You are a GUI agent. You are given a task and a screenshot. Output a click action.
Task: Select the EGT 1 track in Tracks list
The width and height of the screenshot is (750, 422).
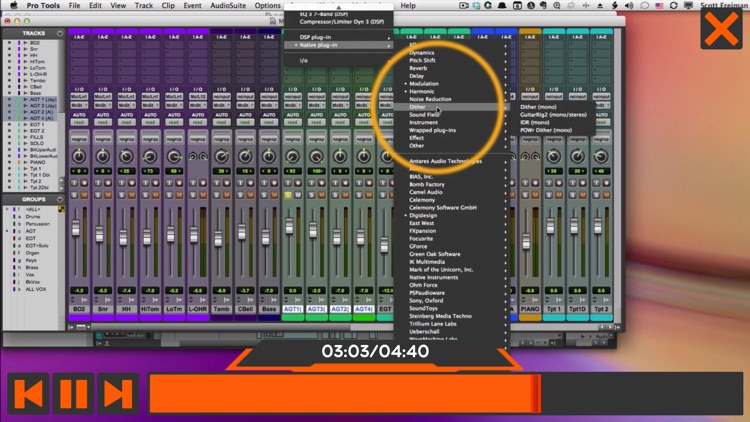pos(36,123)
